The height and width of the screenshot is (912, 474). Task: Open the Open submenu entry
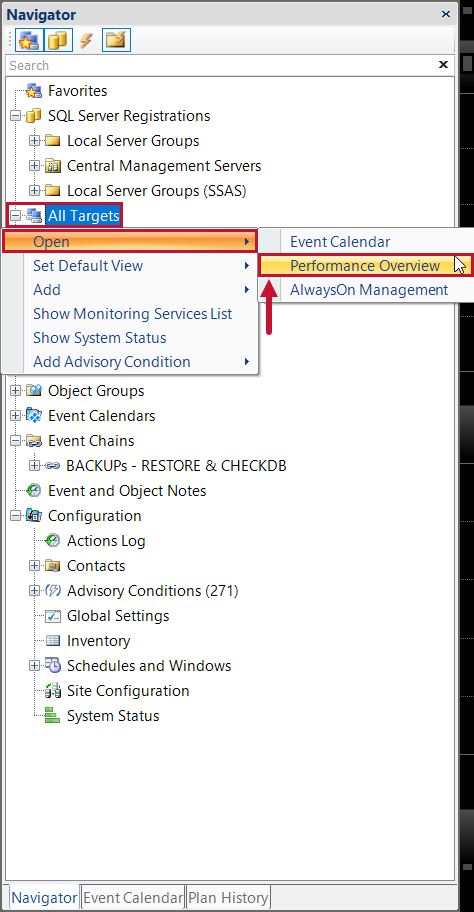pos(130,241)
